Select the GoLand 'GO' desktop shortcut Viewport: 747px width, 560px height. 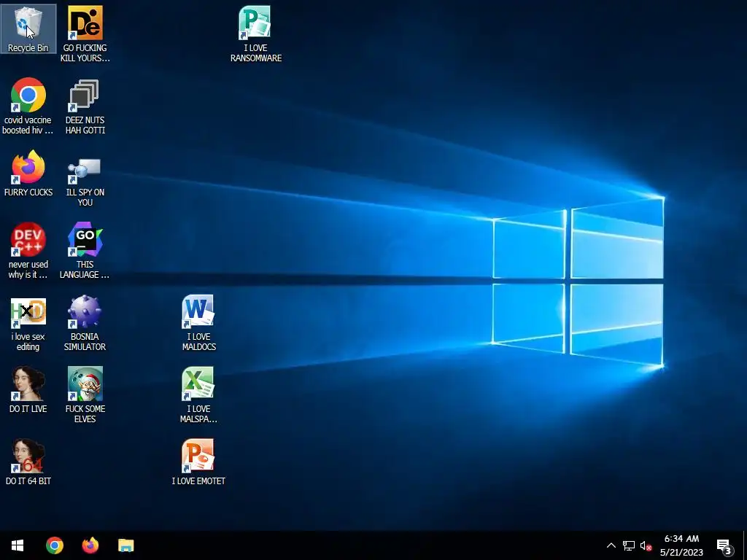pyautogui.click(x=85, y=251)
